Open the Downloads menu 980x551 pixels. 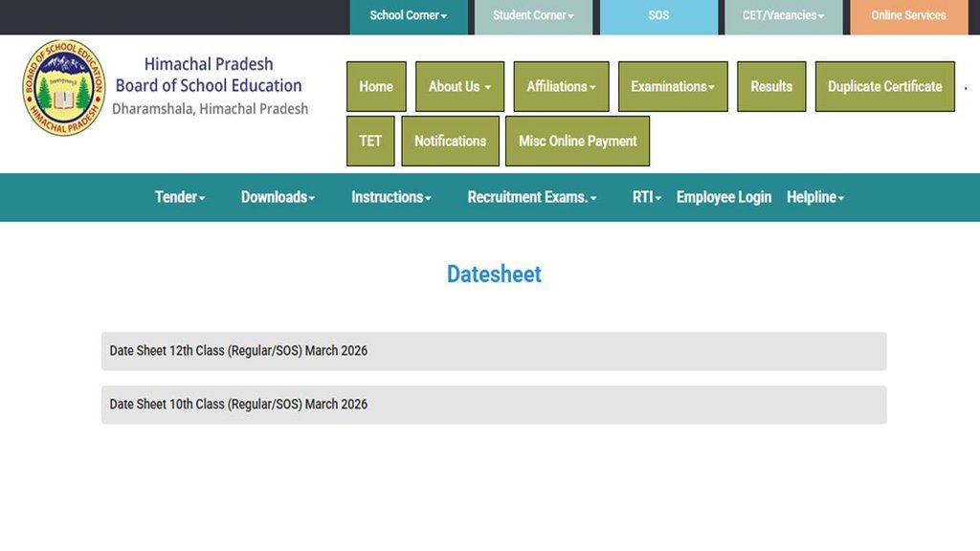pyautogui.click(x=277, y=198)
